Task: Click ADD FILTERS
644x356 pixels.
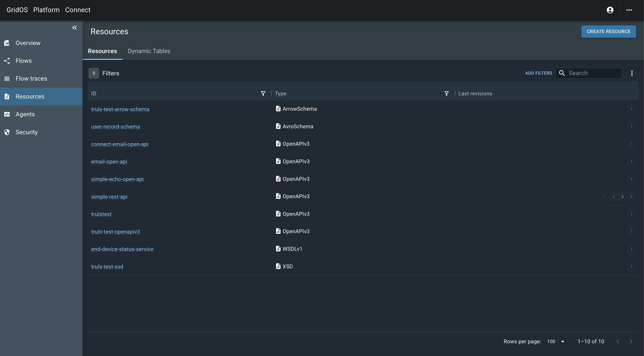Action: [538, 73]
